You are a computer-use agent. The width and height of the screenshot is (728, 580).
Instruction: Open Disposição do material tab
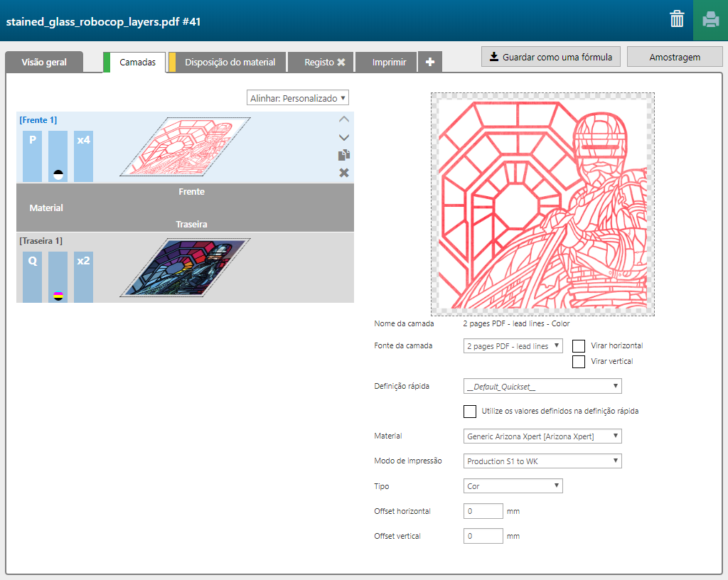pyautogui.click(x=230, y=62)
